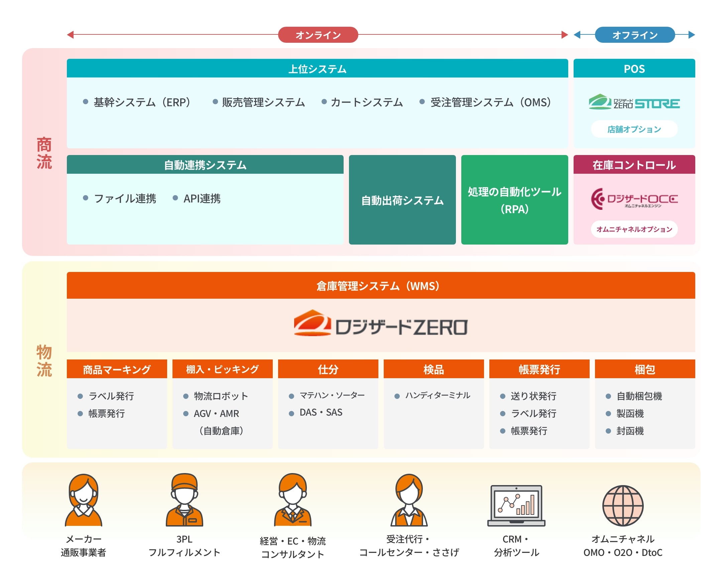Screen dimensions: 722x588
Task: Click AGV・AMR item
Action: click(216, 413)
